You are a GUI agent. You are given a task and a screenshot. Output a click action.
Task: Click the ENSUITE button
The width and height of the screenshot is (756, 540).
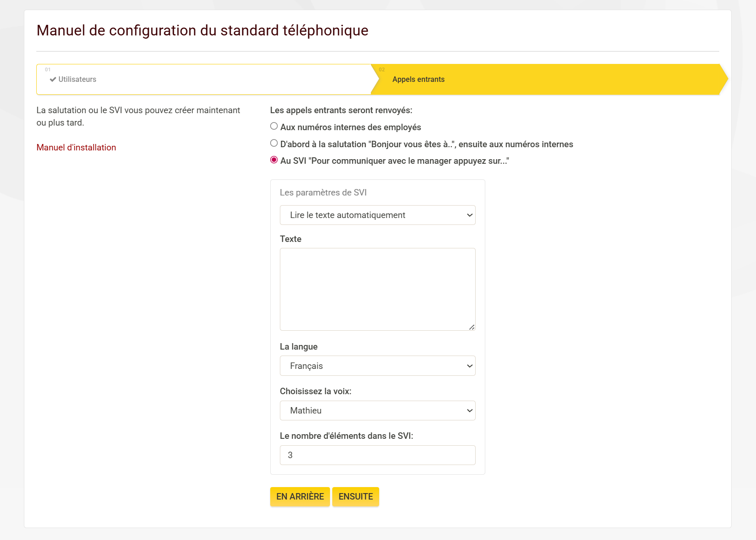(x=356, y=497)
